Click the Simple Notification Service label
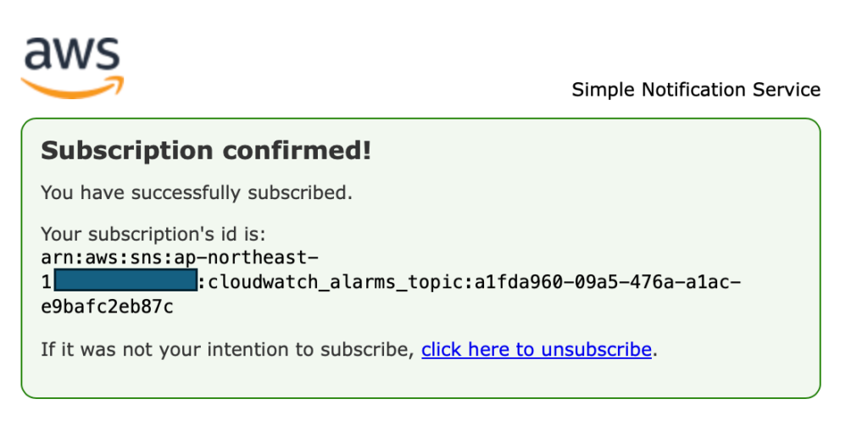 [696, 89]
